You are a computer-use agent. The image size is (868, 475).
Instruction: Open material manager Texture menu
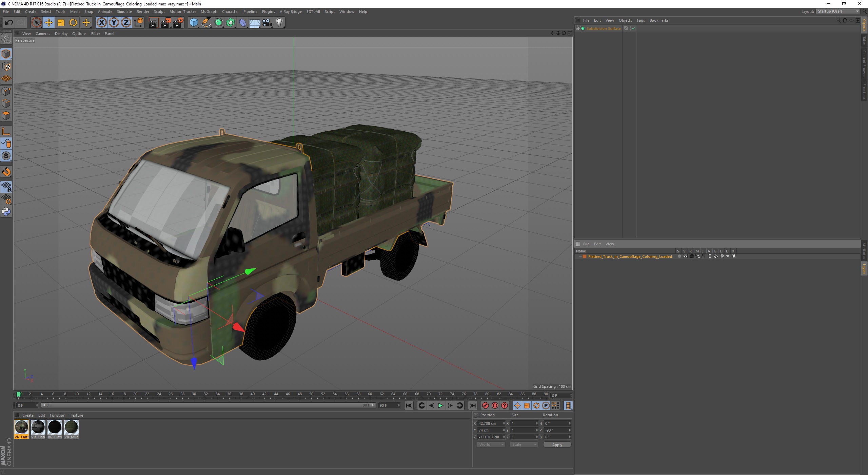(x=76, y=415)
